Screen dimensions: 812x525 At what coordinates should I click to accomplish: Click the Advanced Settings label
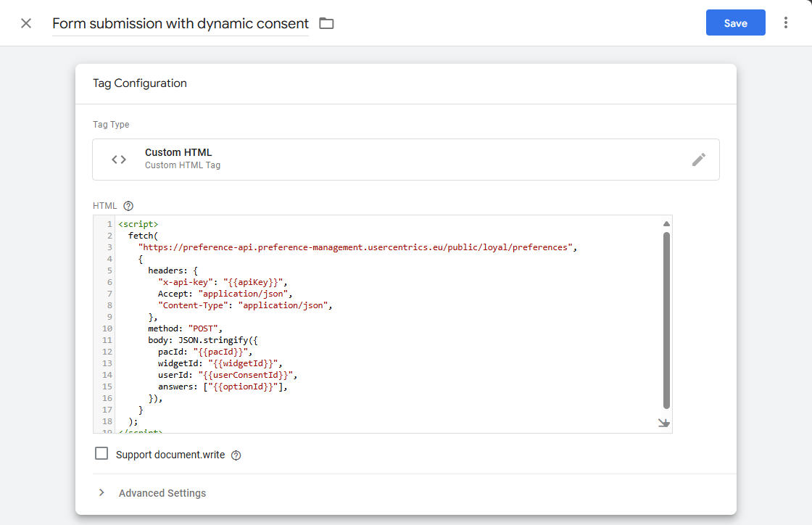click(162, 493)
